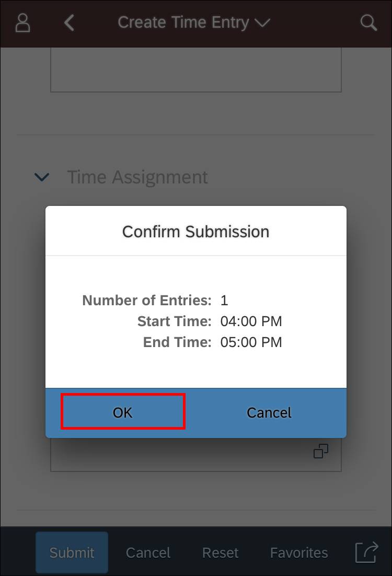Image resolution: width=392 pixels, height=576 pixels.
Task: Select Cancel in the footer toolbar
Action: coord(148,552)
